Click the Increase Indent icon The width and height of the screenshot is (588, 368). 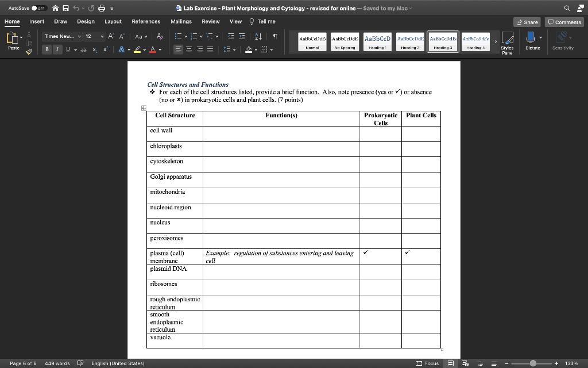[x=243, y=37]
